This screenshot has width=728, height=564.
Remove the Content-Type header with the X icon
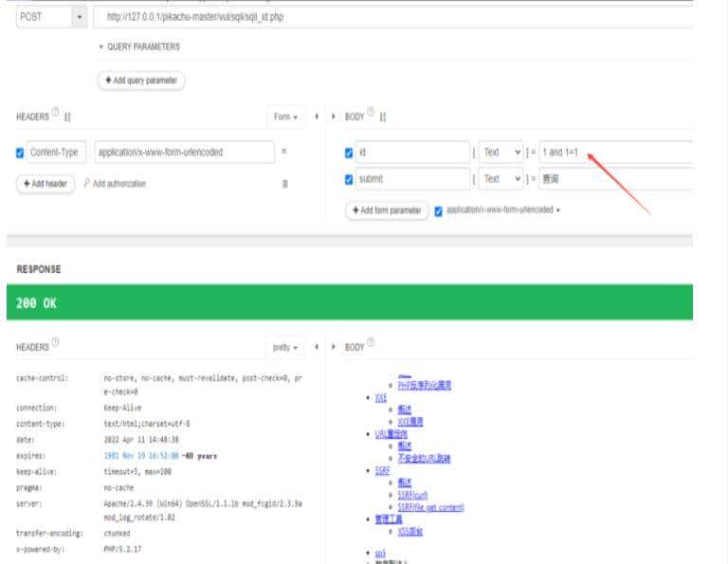pyautogui.click(x=284, y=151)
